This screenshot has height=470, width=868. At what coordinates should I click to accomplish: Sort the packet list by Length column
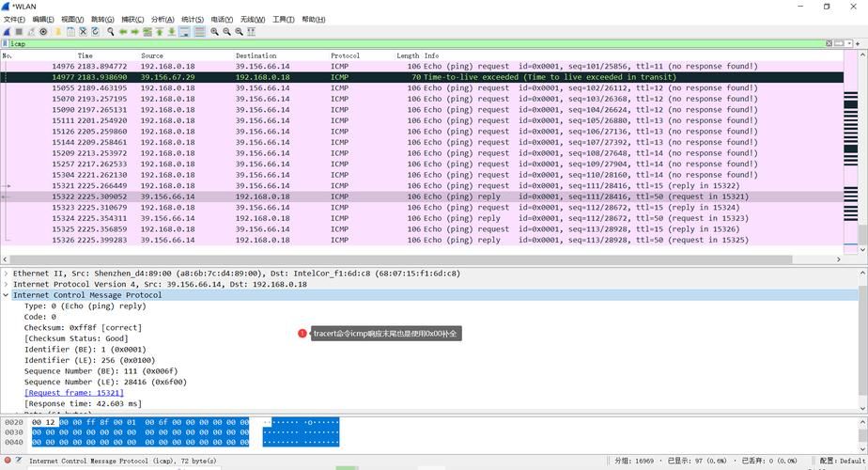(x=408, y=55)
